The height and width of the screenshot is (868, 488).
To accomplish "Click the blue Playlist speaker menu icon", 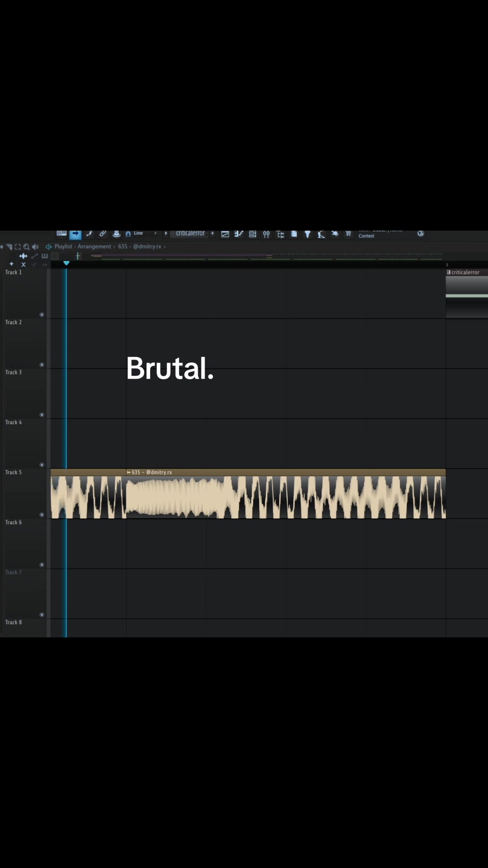I will [48, 247].
